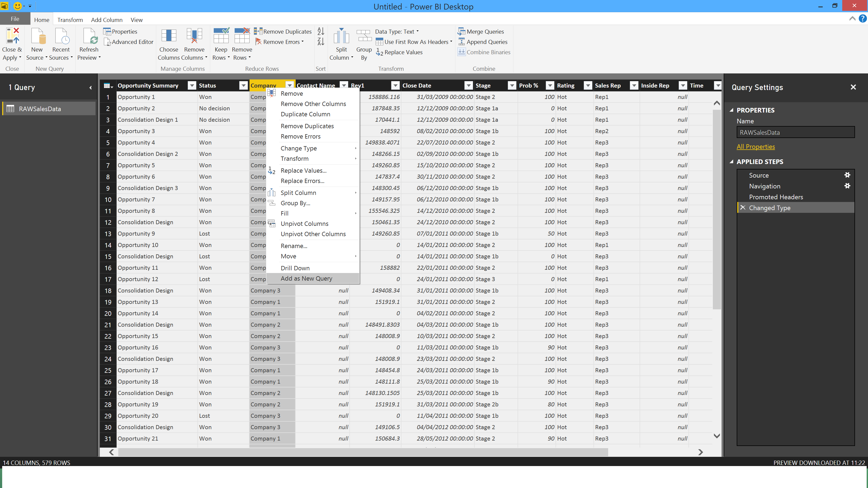Open the Rating column filter dropdown
The image size is (868, 488).
588,86
